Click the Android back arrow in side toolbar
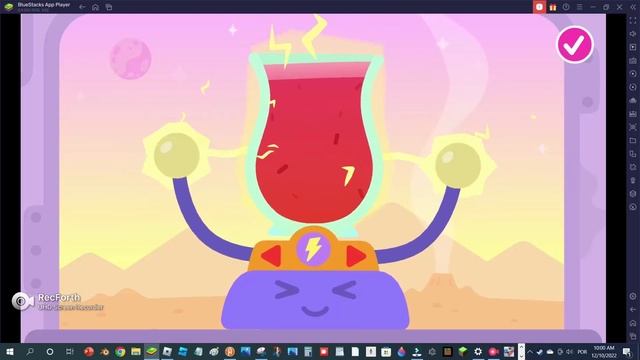 tap(633, 309)
